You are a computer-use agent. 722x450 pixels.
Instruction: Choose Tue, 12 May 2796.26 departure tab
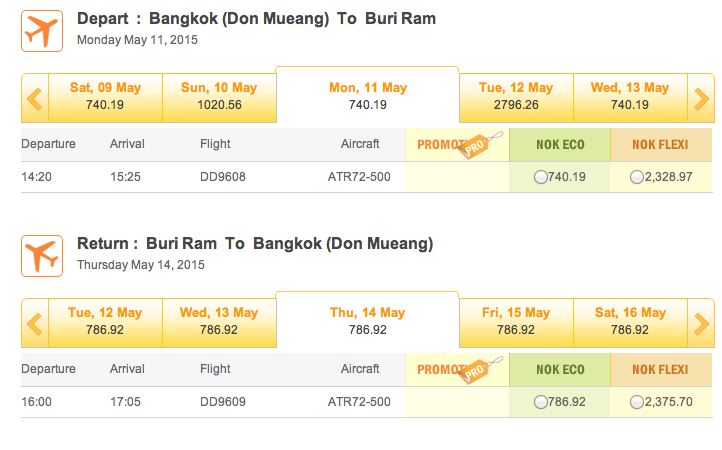(x=516, y=98)
